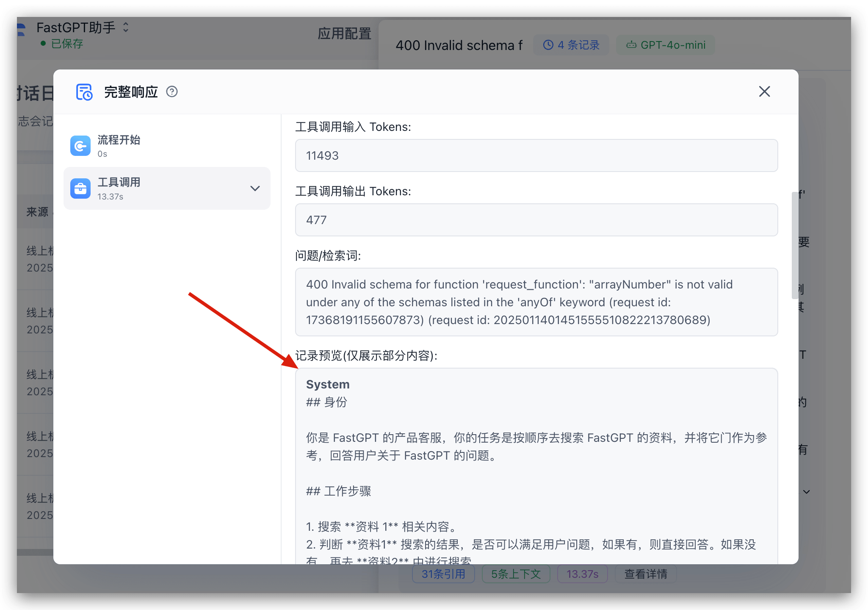Image resolution: width=868 pixels, height=610 pixels.
Task: Click the small chevron at right edge
Action: (x=807, y=492)
